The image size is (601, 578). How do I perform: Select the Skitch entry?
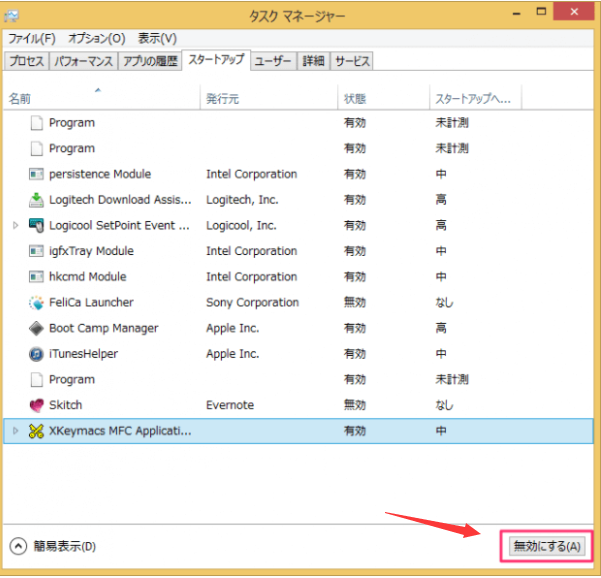click(x=66, y=406)
